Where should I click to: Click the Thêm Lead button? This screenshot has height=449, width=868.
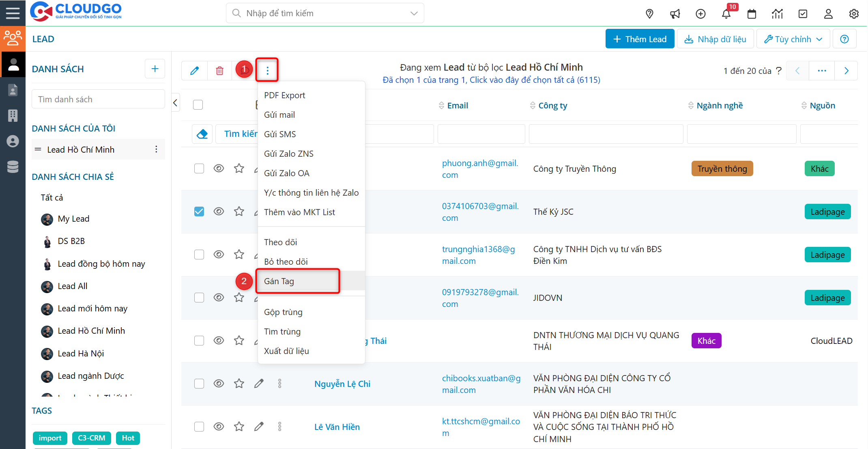pyautogui.click(x=640, y=39)
